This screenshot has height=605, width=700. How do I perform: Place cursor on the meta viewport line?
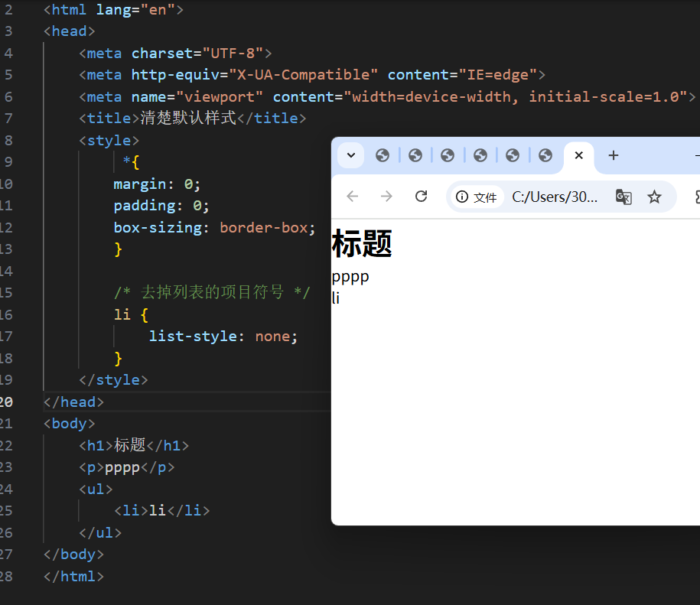point(387,97)
